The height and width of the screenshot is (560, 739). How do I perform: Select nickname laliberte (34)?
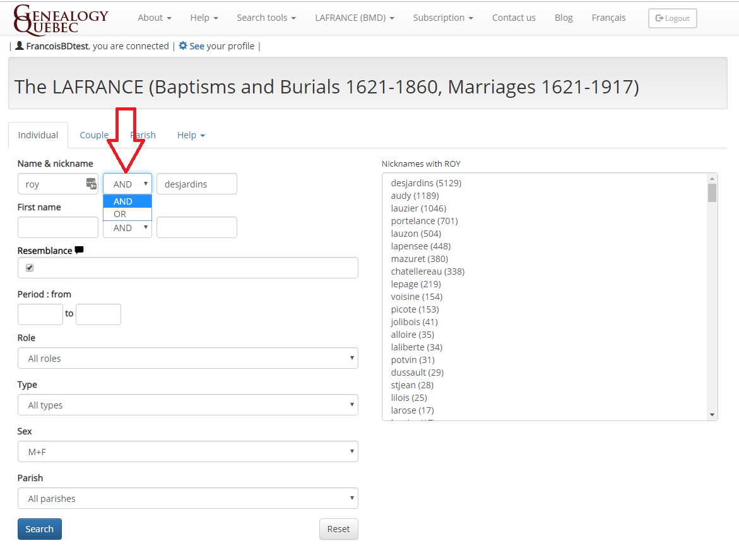(417, 347)
